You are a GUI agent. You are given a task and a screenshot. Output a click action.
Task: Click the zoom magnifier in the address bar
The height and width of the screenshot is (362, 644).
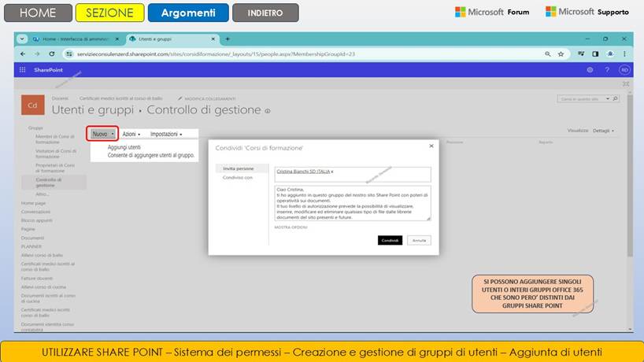point(547,54)
